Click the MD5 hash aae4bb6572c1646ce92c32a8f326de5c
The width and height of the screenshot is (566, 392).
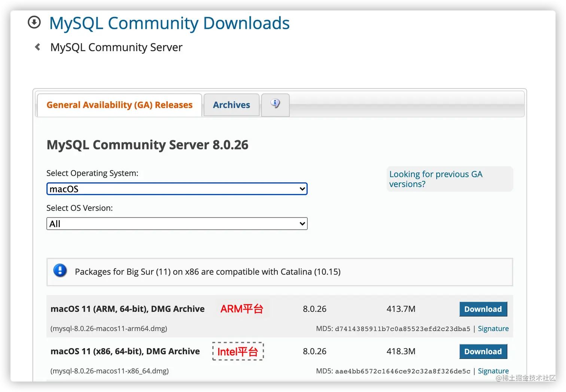(402, 371)
